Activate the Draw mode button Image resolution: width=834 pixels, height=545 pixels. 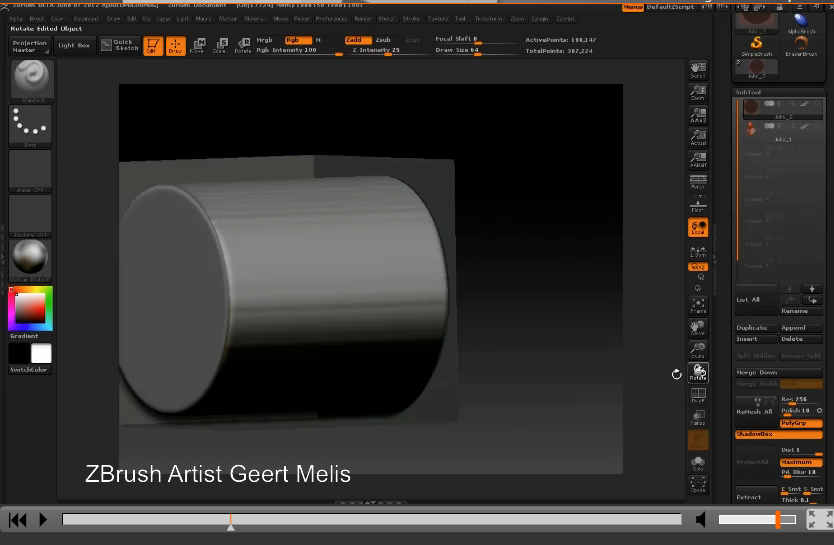[176, 45]
